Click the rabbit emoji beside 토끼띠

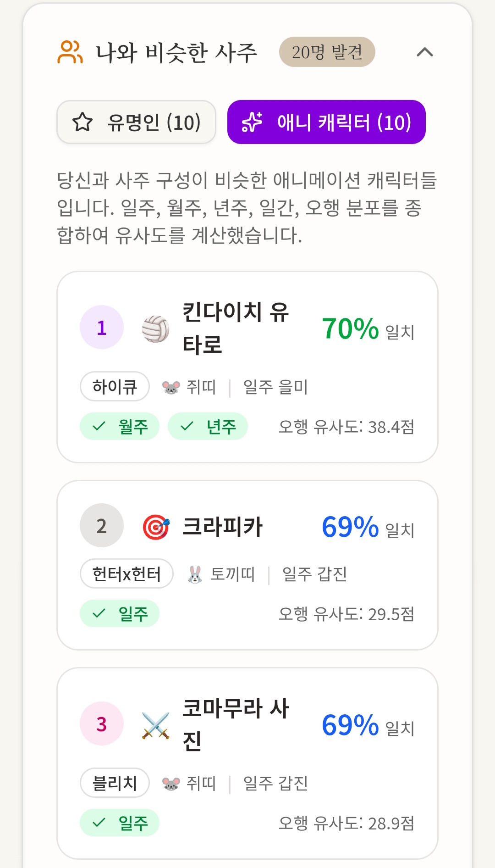coord(195,574)
